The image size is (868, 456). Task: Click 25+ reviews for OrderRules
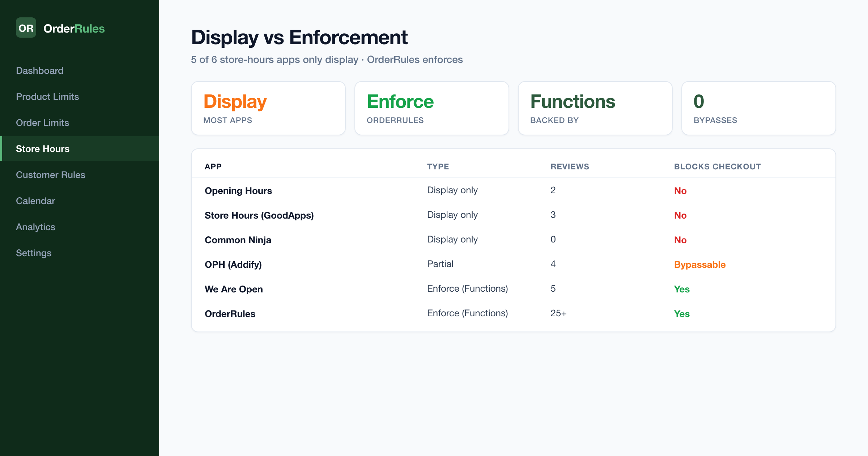click(558, 313)
